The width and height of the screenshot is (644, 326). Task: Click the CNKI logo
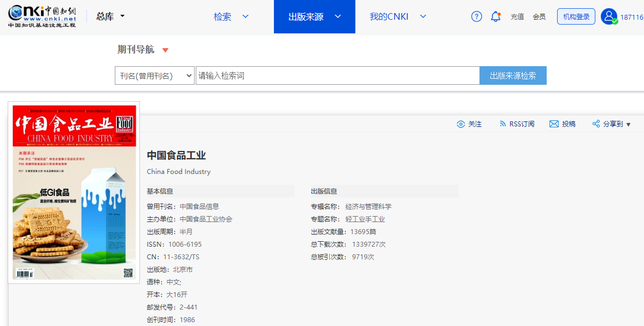[x=42, y=16]
